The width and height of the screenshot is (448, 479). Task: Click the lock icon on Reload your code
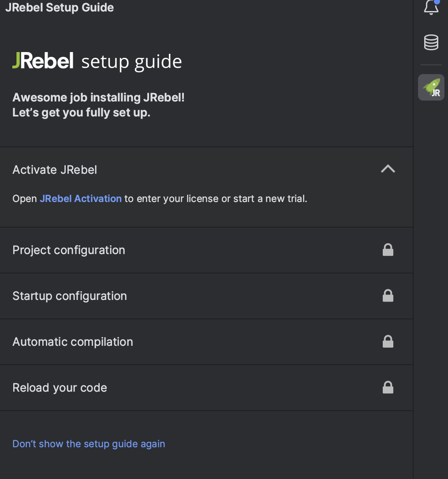[388, 387]
